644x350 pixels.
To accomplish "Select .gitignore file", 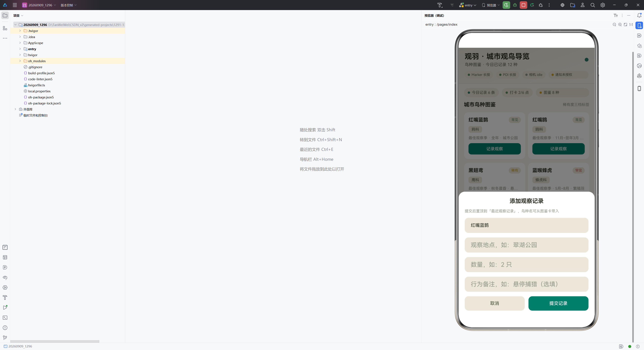I will (35, 67).
